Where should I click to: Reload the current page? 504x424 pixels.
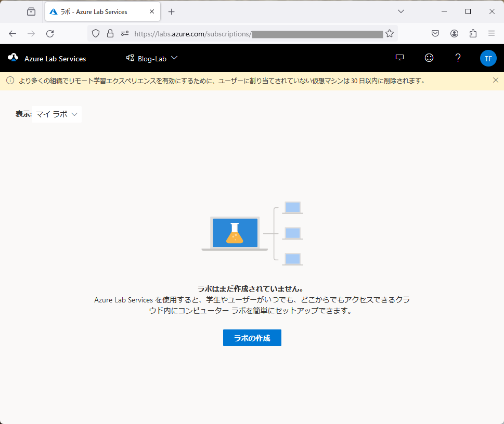[x=50, y=34]
